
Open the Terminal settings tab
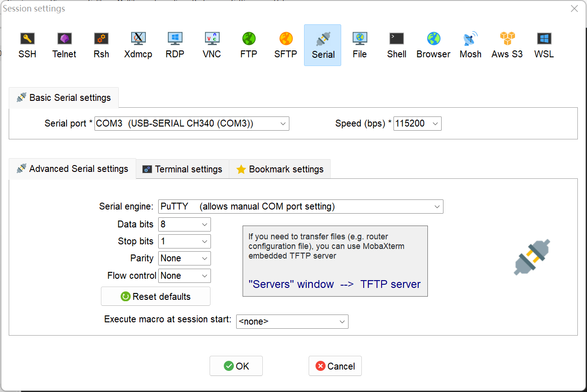pos(183,169)
